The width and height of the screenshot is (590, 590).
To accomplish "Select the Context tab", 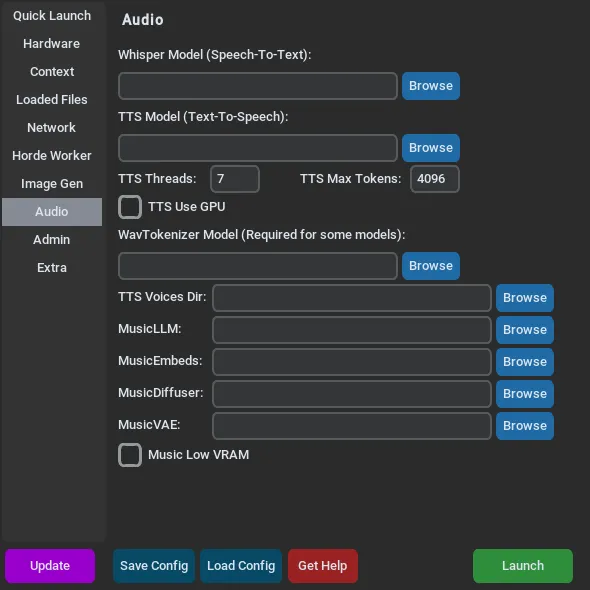I will 52,71.
